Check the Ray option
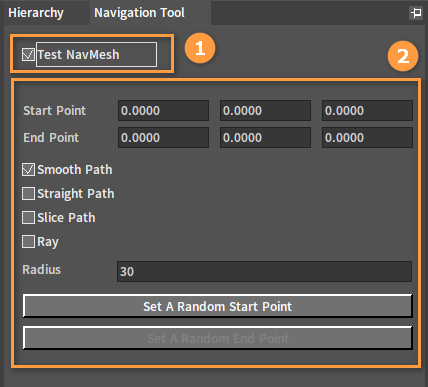This screenshot has width=428, height=387. point(28,241)
